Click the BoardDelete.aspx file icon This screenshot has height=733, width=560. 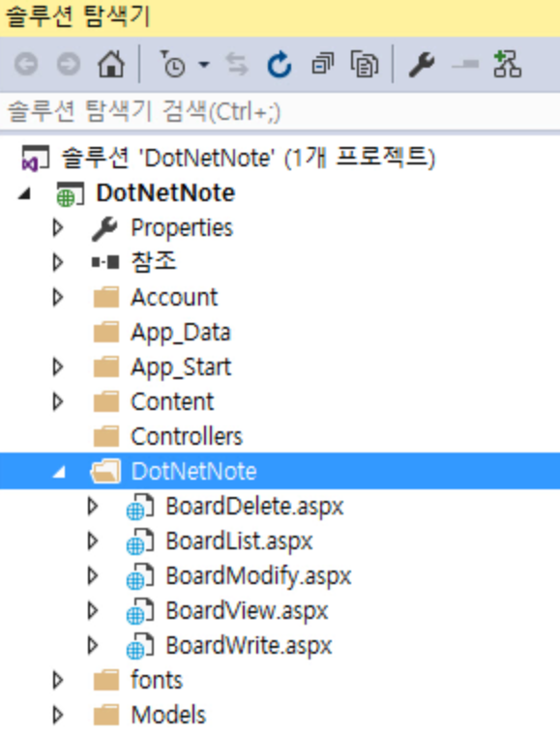pos(139,507)
